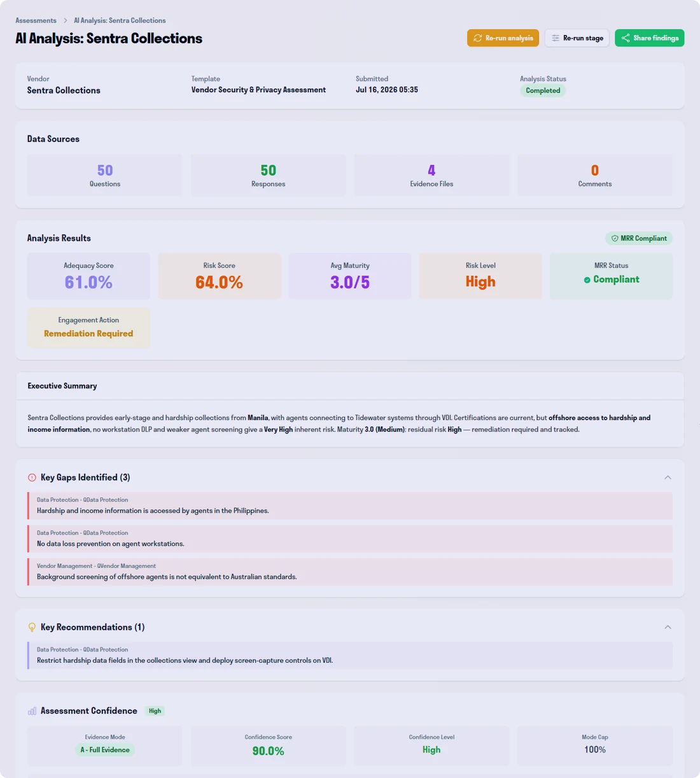This screenshot has width=700, height=778.
Task: Click the Risk Level High card
Action: (480, 276)
